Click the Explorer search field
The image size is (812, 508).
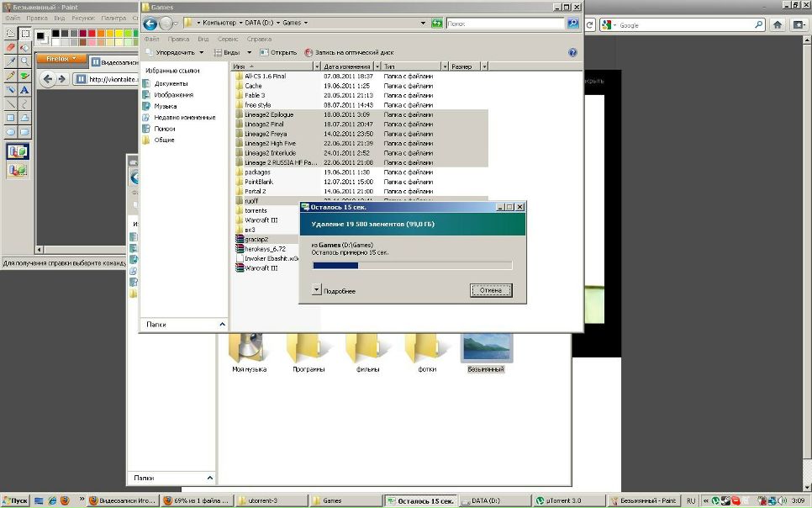pyautogui.click(x=504, y=24)
